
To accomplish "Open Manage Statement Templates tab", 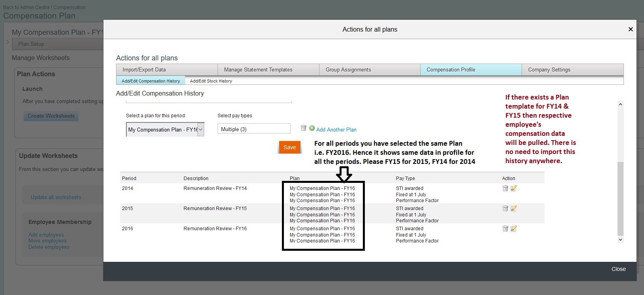I will (268, 70).
